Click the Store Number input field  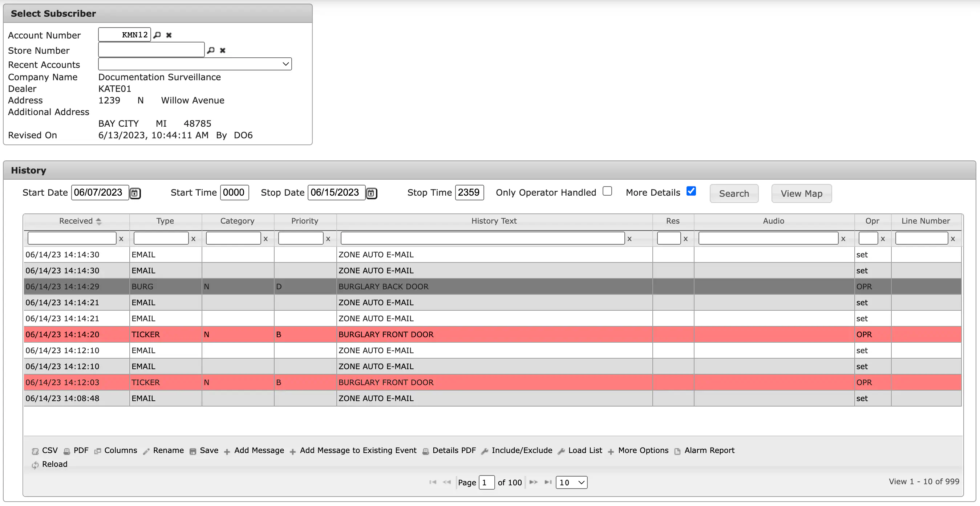pos(151,50)
